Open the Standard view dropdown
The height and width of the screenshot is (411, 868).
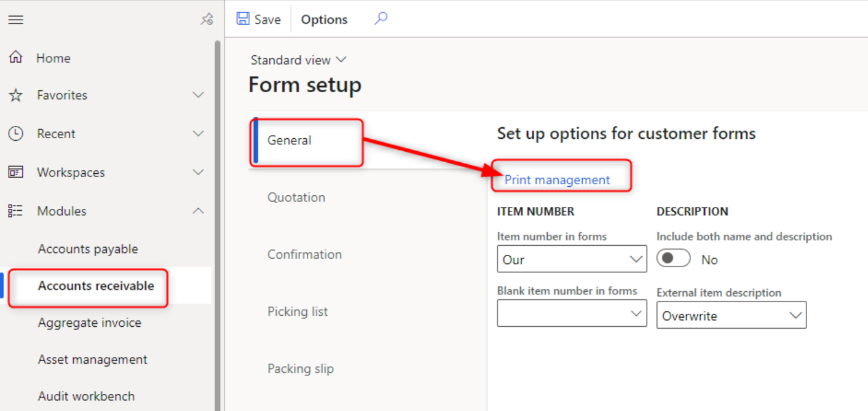click(x=299, y=60)
